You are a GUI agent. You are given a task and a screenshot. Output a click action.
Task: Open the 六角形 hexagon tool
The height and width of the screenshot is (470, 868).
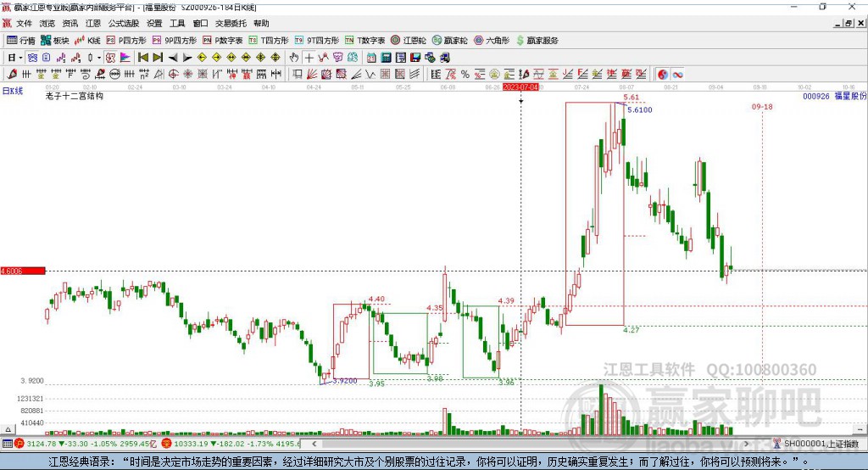tap(492, 41)
